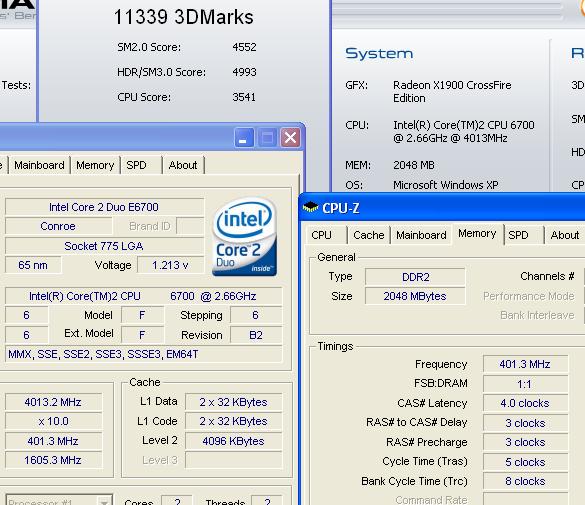Click core speed value 4013.2 MHz
Image resolution: width=585 pixels, height=505 pixels.
53,402
